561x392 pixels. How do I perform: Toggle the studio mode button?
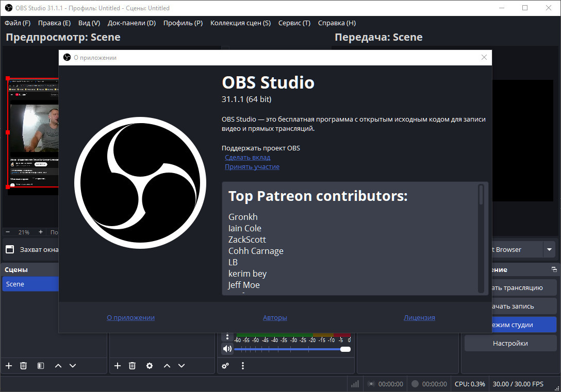click(x=524, y=325)
